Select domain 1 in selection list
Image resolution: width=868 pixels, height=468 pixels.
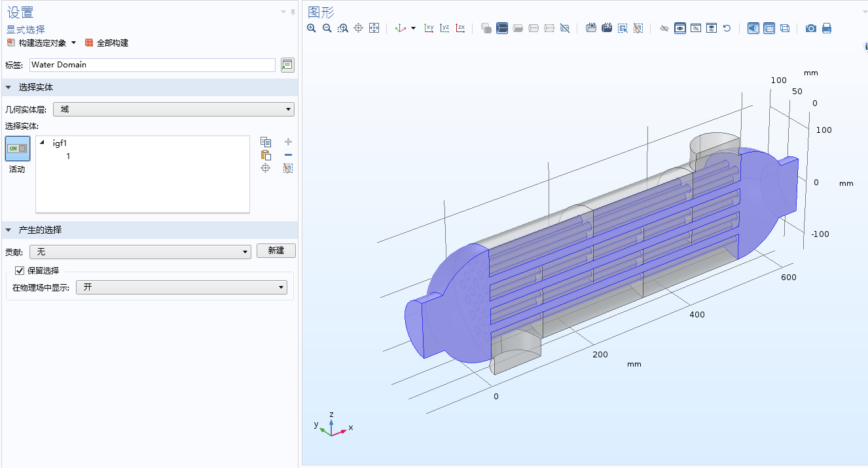68,156
